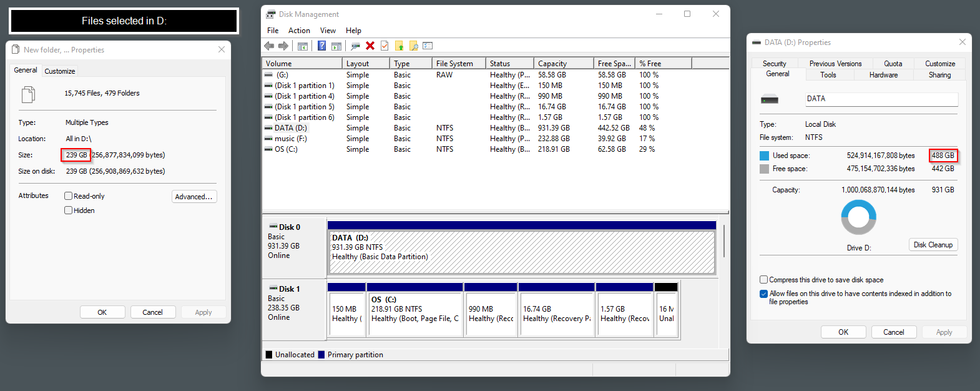This screenshot has width=980, height=391.
Task: Click the yellow folder with green arrow icon
Action: click(x=399, y=46)
